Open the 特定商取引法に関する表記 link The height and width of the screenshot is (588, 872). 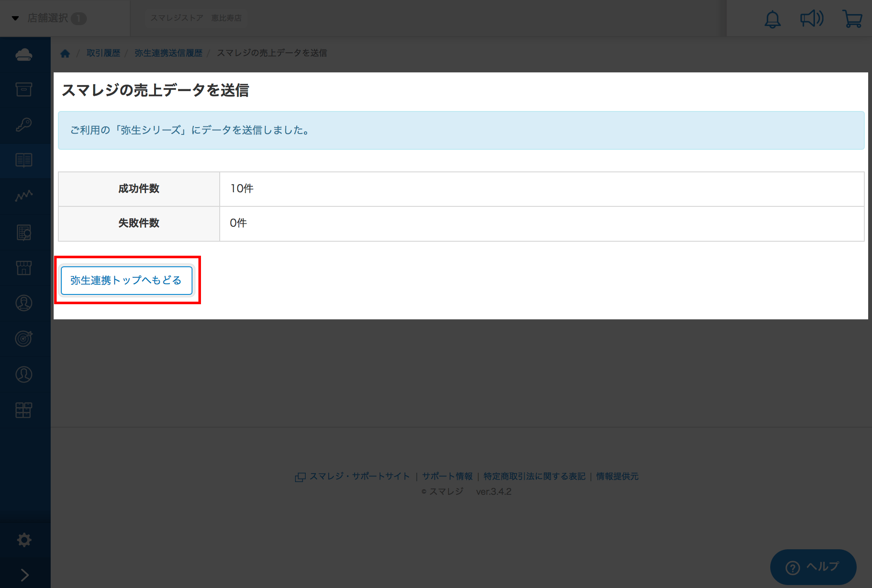[534, 476]
